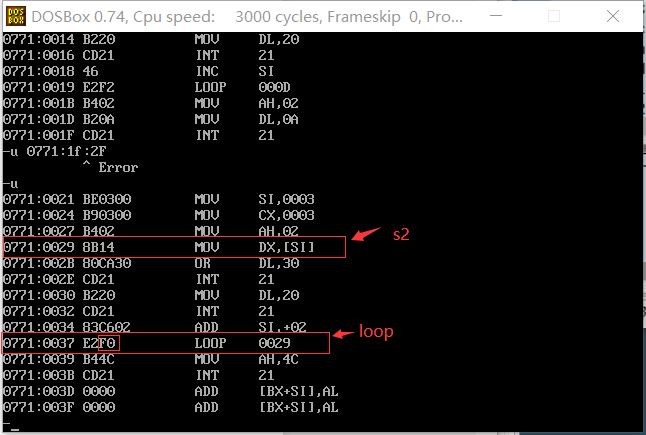
Task: Click the '^ Error' message
Action: [110, 167]
